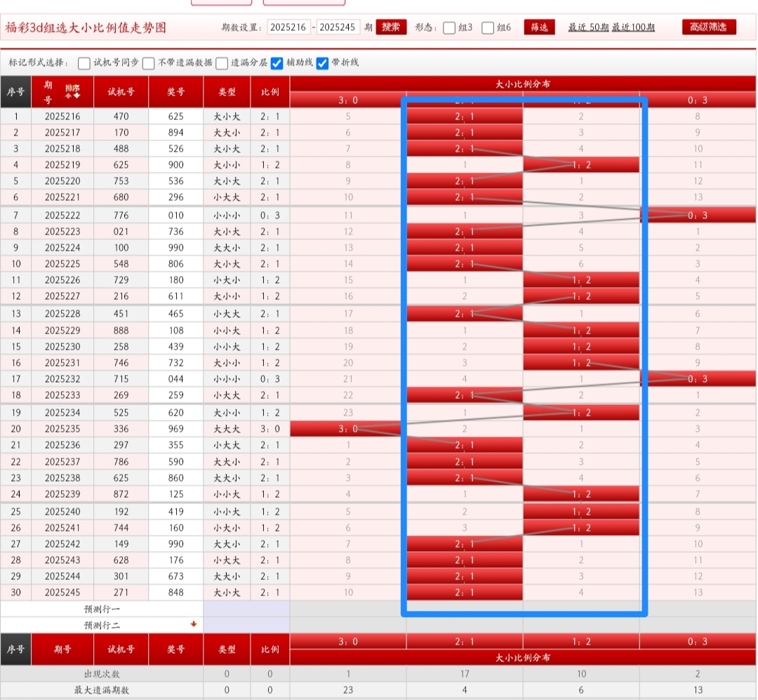Click the 预测行一 prediction cell under 类型
This screenshot has width=758, height=700.
click(x=227, y=609)
